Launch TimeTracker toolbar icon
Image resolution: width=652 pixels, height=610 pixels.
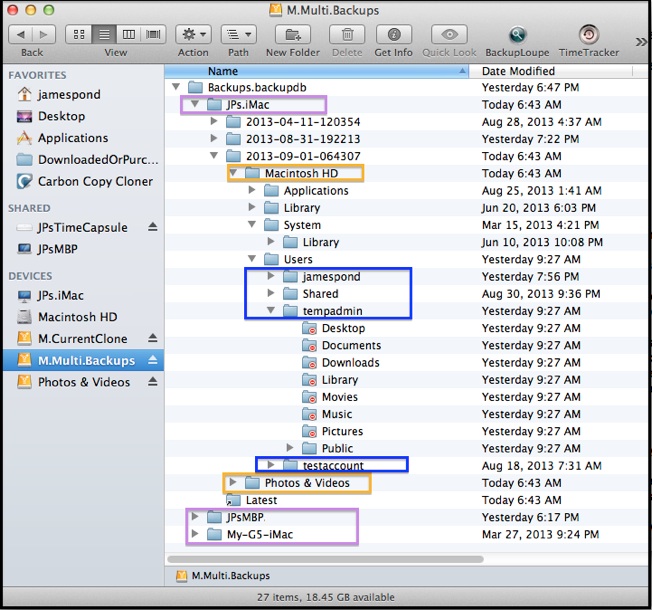click(589, 35)
